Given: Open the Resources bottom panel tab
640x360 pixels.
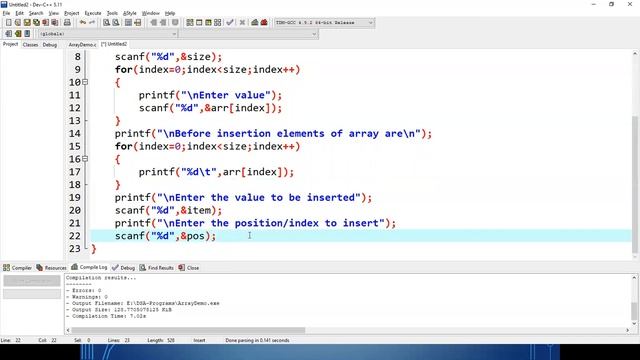Looking at the screenshot, I should coord(51,268).
